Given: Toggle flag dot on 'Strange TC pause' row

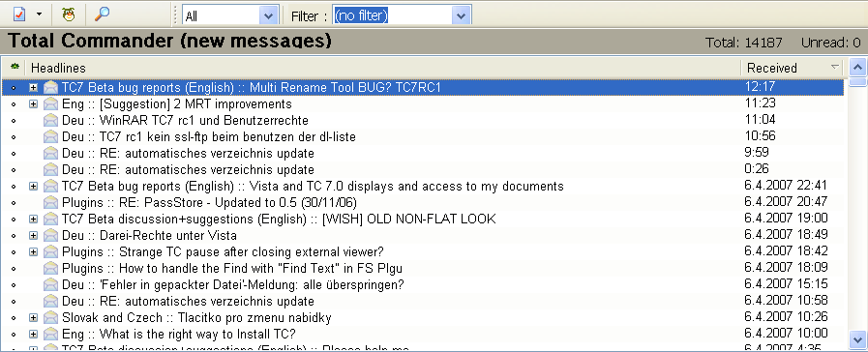Looking at the screenshot, I should click(14, 252).
